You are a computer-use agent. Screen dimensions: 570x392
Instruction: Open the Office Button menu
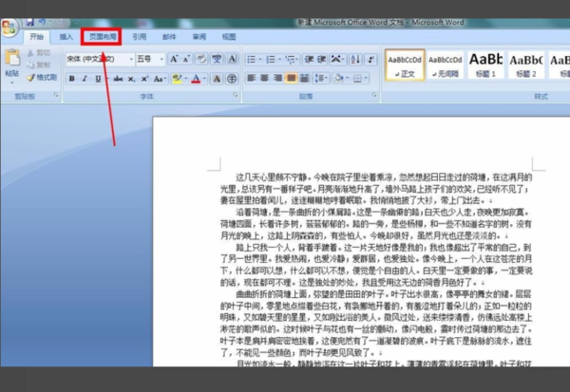(9, 28)
